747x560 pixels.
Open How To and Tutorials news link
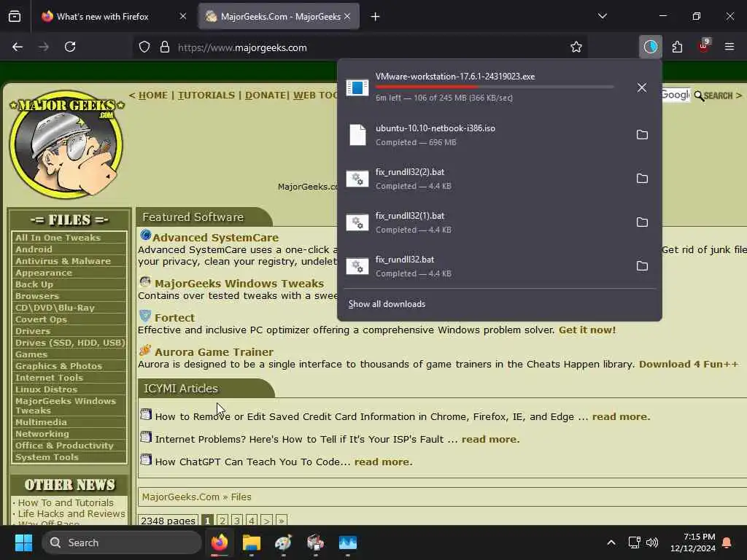tap(66, 503)
